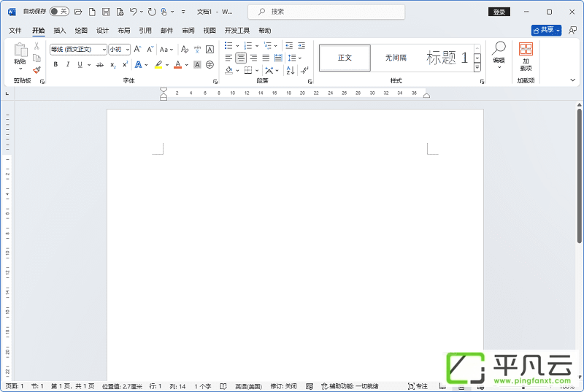Screen dimensions: 584x392
Task: Click 修订: 关闭 track changes status
Action: point(283,386)
